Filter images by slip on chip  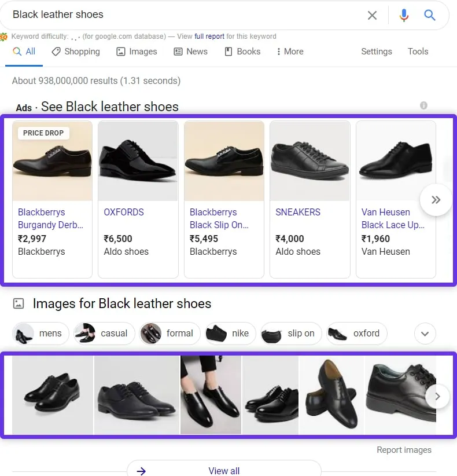(291, 334)
